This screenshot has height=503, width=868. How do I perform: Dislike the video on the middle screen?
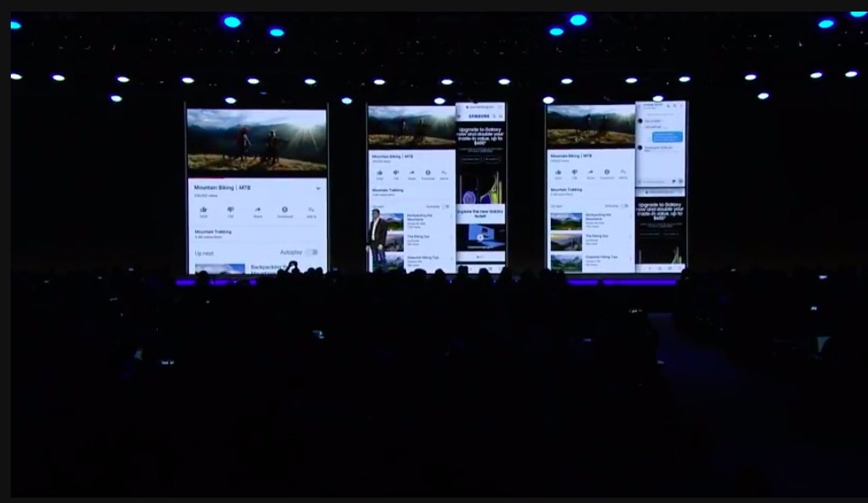[x=395, y=175]
